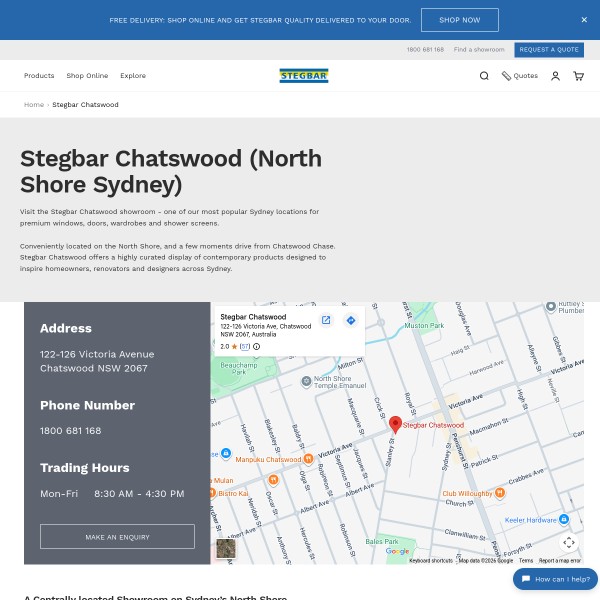Image resolution: width=600 pixels, height=600 pixels.
Task: Click phone number 1800 681 168 in panel
Action: coord(71,431)
